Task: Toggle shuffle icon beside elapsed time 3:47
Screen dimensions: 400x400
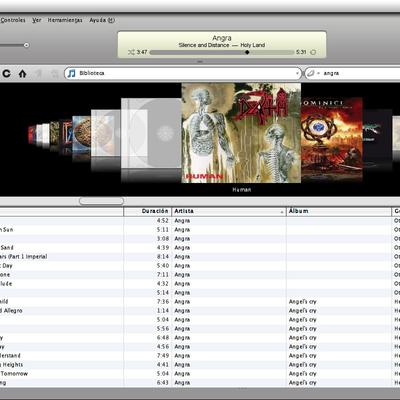Action: click(131, 52)
